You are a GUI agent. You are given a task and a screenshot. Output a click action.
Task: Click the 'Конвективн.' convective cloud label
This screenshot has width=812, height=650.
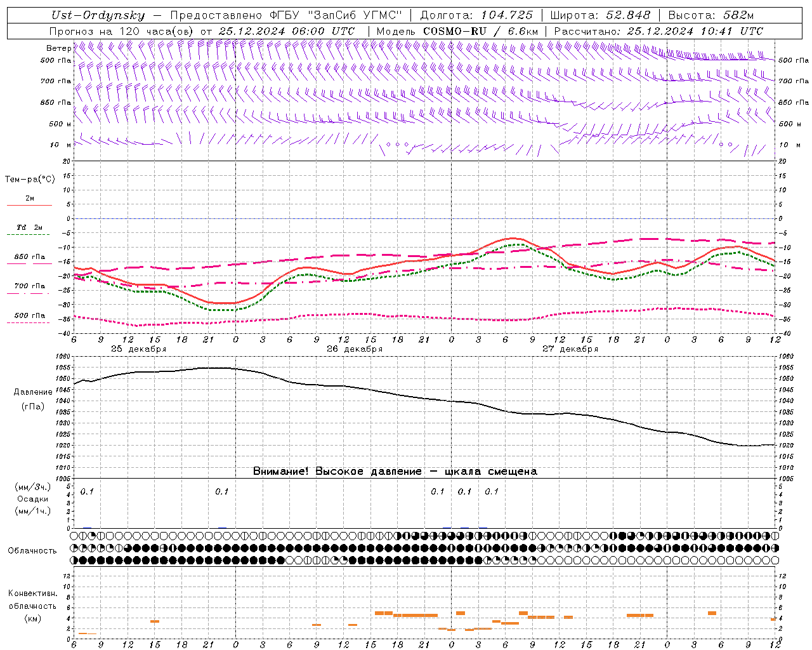(x=33, y=594)
